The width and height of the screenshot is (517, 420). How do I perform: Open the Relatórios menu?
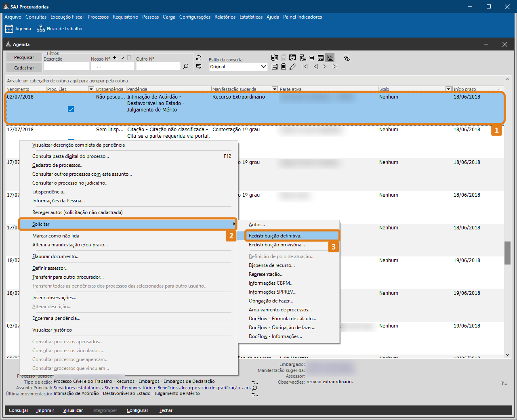point(225,17)
